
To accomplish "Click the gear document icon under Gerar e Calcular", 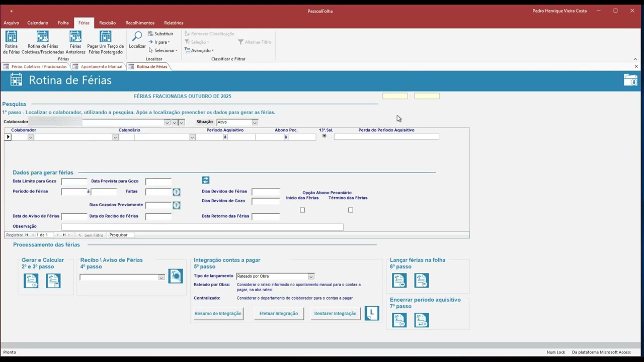I will [x=31, y=281].
